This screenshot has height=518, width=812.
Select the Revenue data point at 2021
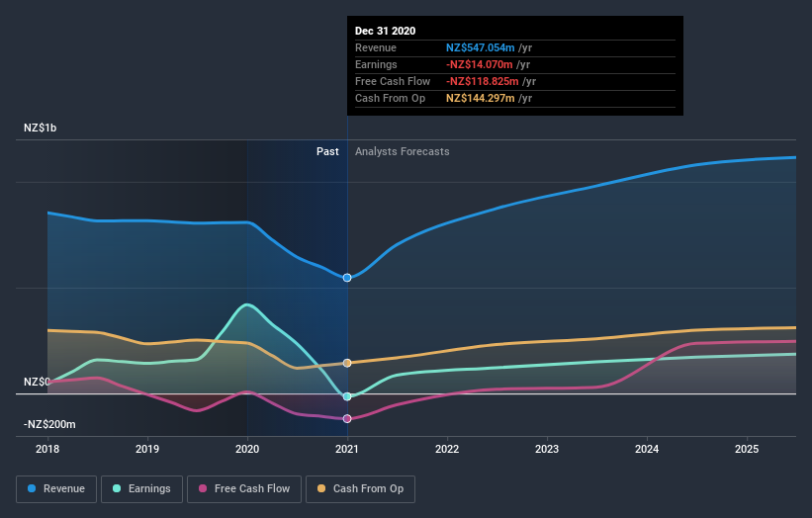pos(347,278)
